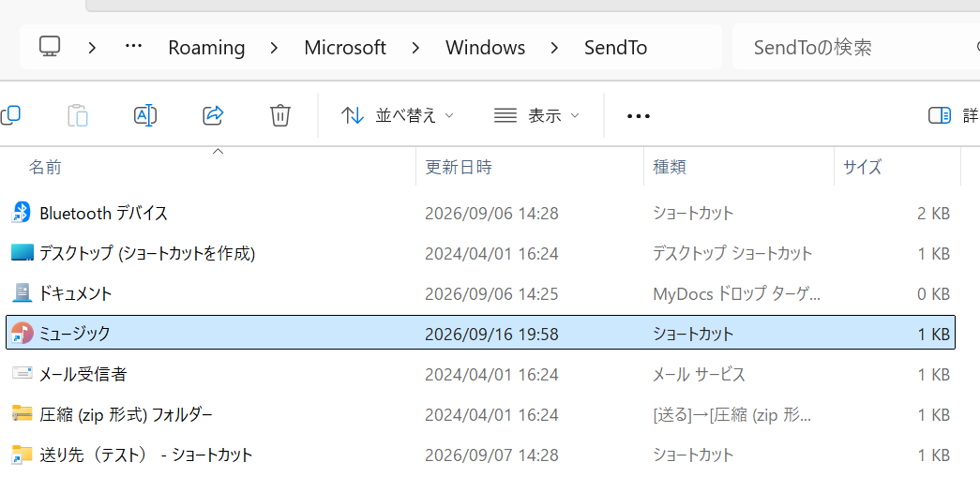Click the date 2026/09/06 14:25
Viewport: 980px width, 492px height.
(491, 293)
